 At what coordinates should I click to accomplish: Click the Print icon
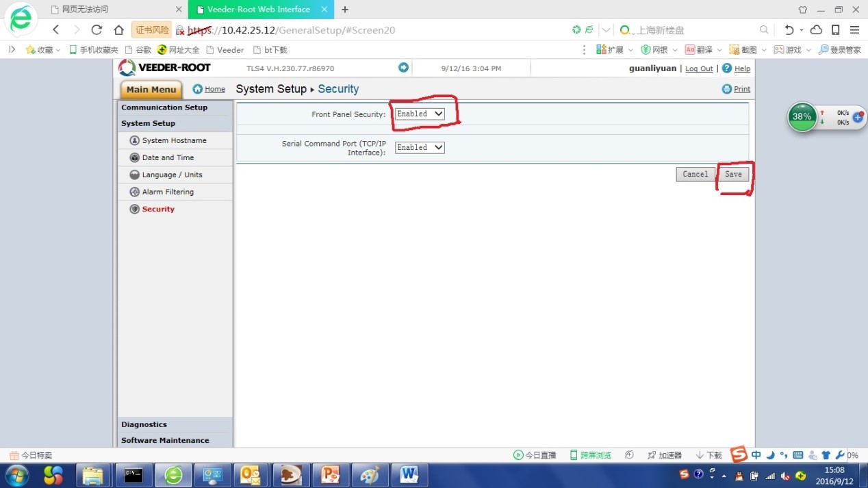[x=727, y=89]
